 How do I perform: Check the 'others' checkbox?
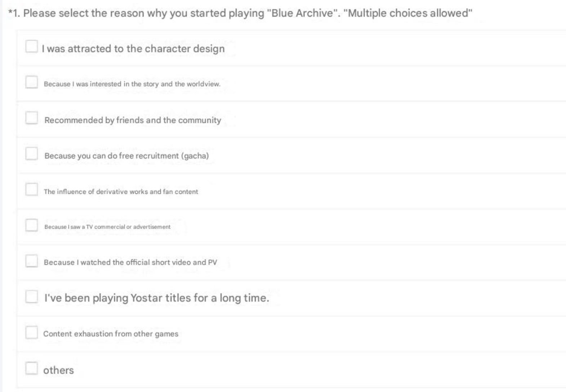coord(32,368)
